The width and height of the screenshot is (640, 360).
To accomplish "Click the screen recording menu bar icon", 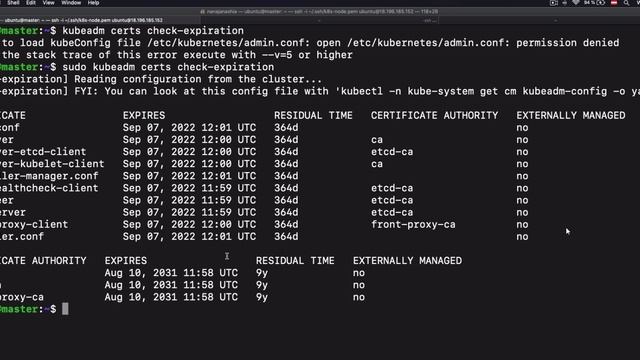I will pyautogui.click(x=553, y=3).
